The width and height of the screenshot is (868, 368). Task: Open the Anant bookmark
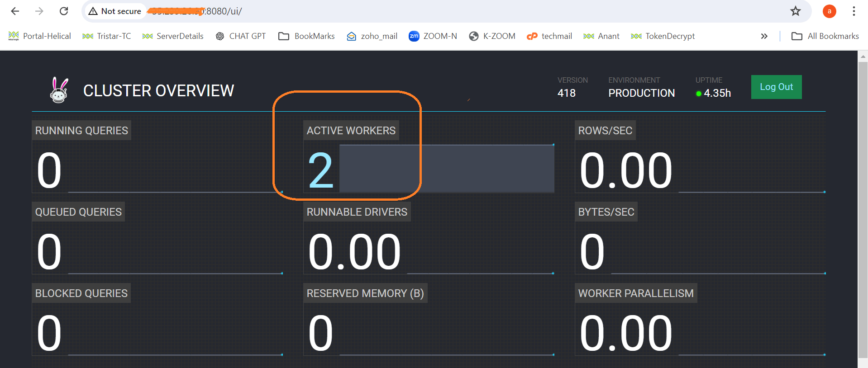(x=601, y=36)
